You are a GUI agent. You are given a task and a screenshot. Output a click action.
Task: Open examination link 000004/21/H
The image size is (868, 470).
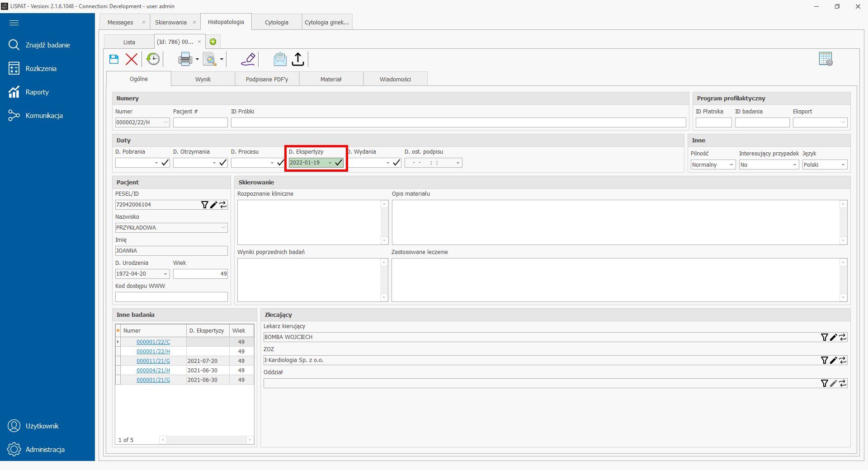(x=153, y=371)
